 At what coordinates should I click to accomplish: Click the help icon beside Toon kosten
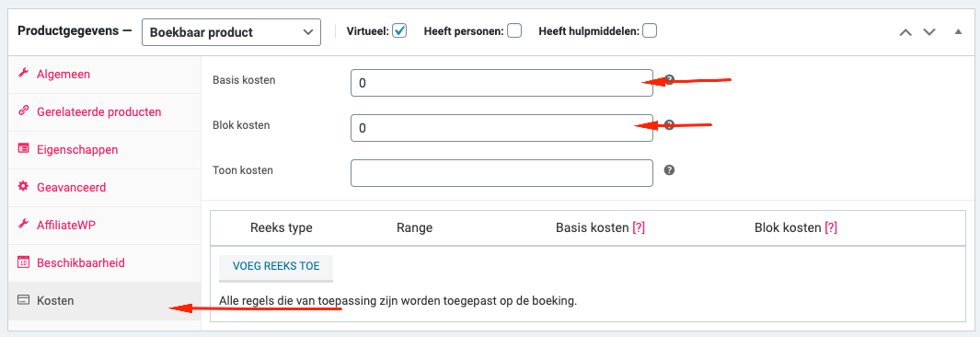tap(669, 169)
